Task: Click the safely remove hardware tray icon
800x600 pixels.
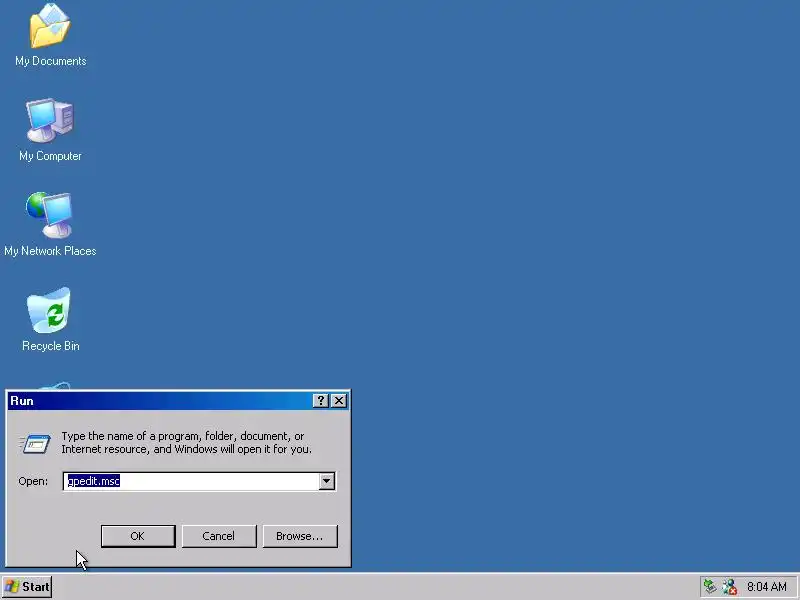Action: [x=710, y=587]
